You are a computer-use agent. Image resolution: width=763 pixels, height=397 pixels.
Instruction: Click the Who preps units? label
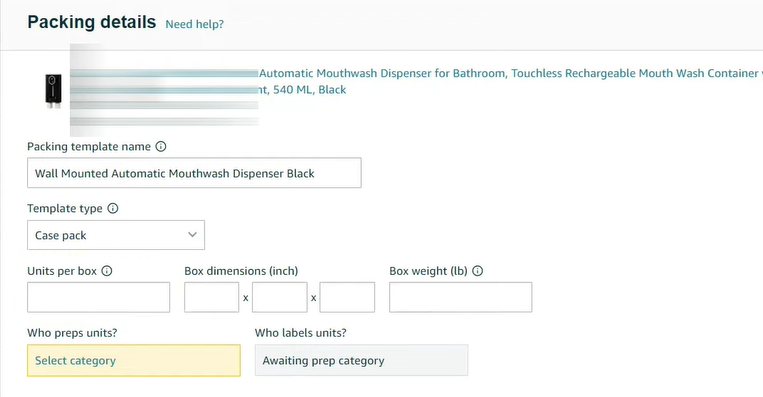point(72,333)
